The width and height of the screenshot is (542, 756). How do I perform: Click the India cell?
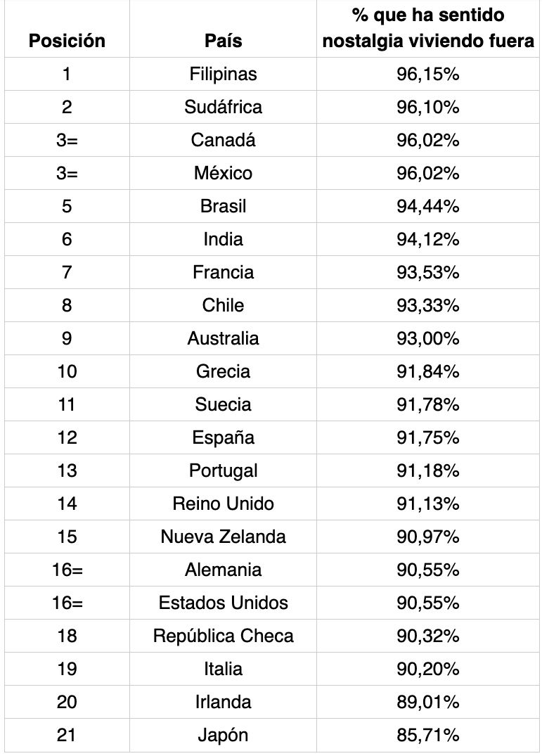point(223,239)
